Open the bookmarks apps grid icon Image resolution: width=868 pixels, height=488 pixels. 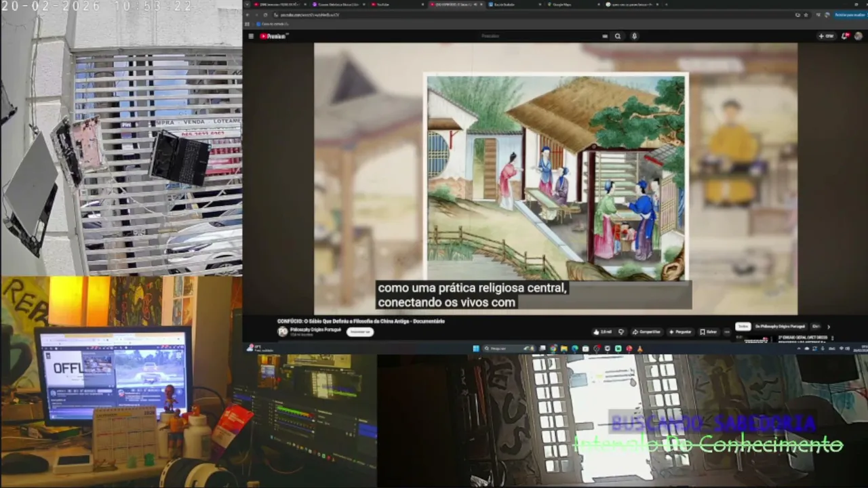(247, 24)
